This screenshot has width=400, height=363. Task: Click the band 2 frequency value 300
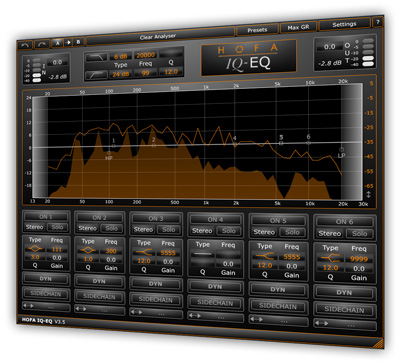click(111, 251)
